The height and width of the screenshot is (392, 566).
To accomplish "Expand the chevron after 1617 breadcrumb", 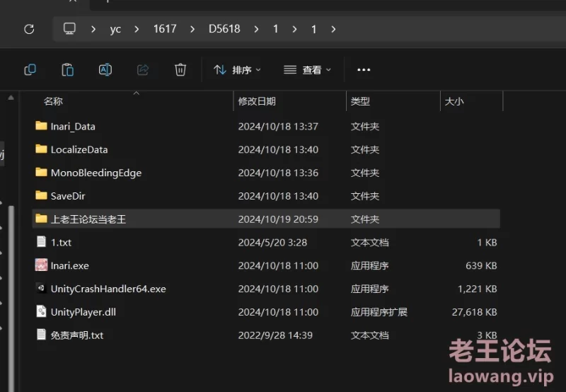I will pyautogui.click(x=192, y=29).
